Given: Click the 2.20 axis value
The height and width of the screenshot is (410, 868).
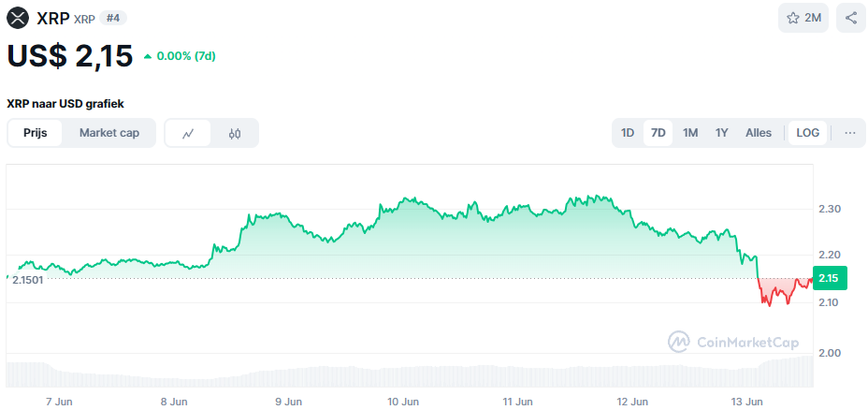Looking at the screenshot, I should click(x=830, y=255).
